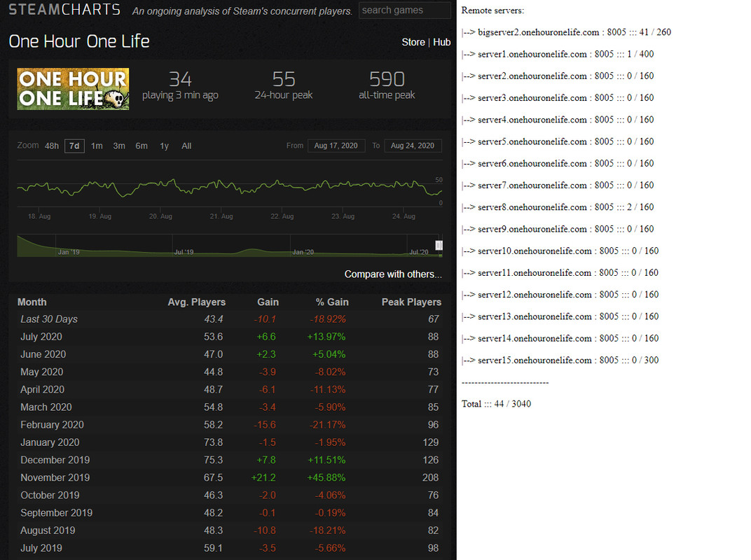Click the 208 peak players value
Screen dimensions: 751x560
(431, 477)
